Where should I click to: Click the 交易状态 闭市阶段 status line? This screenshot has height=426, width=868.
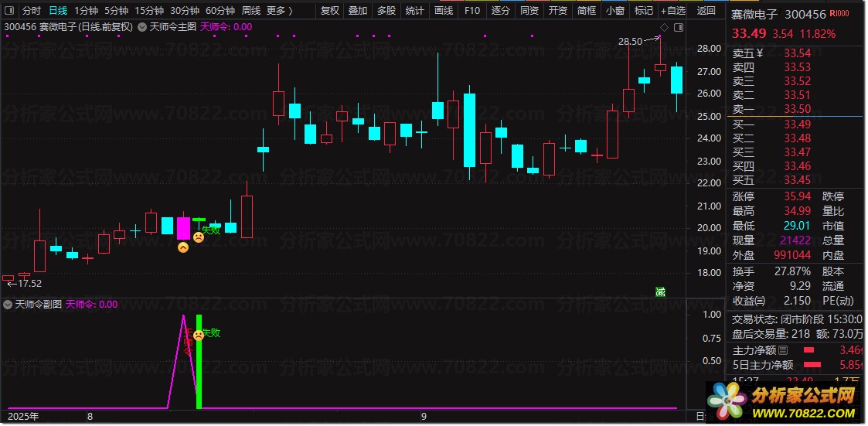(x=797, y=319)
